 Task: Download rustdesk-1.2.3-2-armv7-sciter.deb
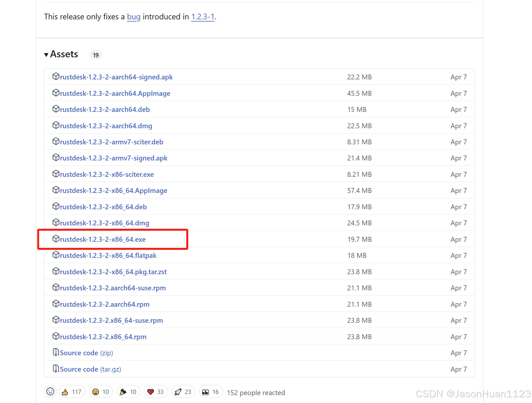coord(111,142)
